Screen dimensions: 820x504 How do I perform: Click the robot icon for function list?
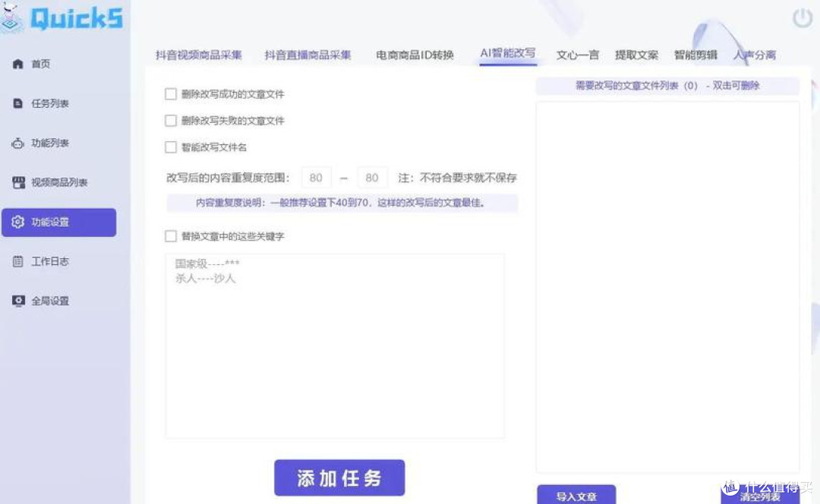17,143
